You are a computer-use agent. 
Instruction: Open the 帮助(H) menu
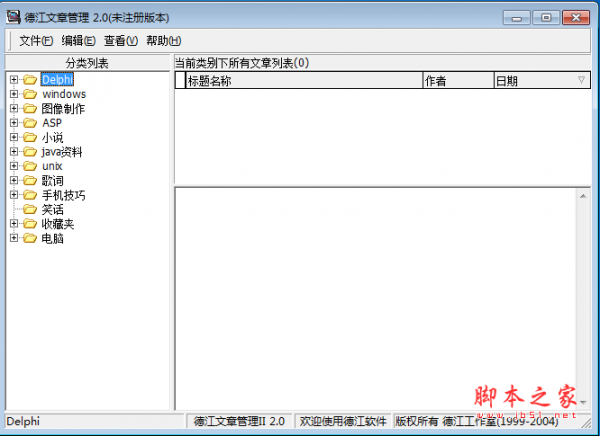point(163,41)
